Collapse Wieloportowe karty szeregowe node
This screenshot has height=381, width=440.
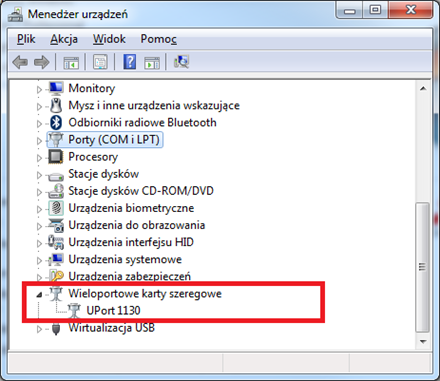40,294
